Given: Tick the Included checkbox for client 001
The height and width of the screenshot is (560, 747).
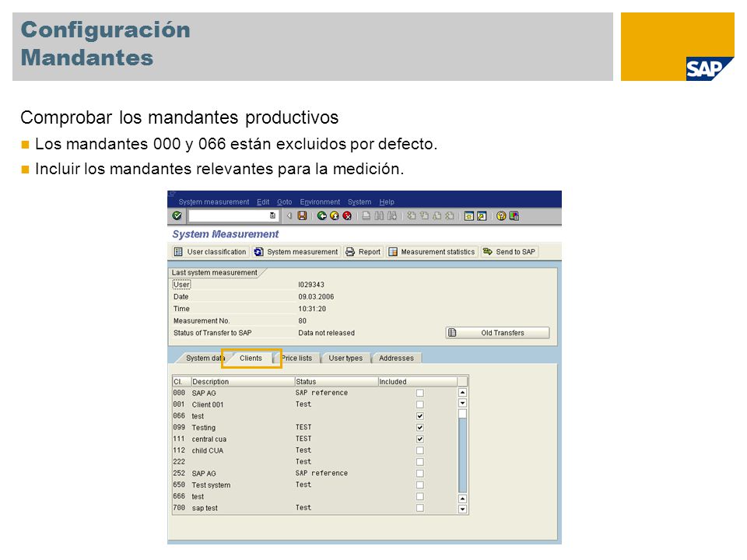Looking at the screenshot, I should coord(419,404).
